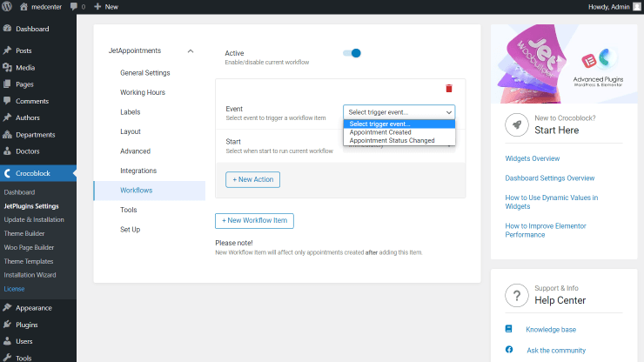Open Working Hours tab
The height and width of the screenshot is (362, 644).
pos(143,92)
